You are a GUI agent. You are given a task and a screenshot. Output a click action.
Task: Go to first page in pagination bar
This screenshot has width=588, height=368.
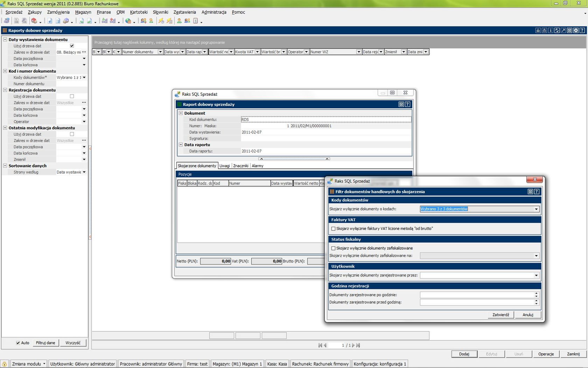pyautogui.click(x=320, y=345)
